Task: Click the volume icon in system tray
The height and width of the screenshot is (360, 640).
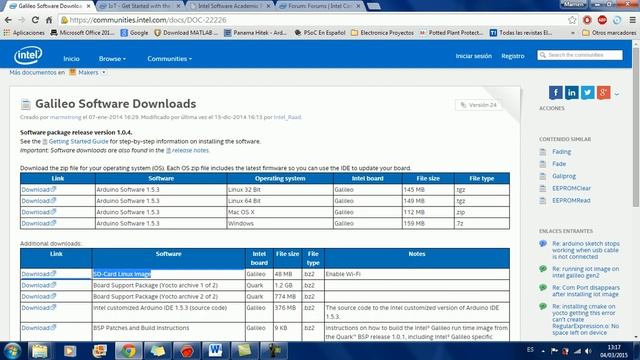Action: (588, 351)
